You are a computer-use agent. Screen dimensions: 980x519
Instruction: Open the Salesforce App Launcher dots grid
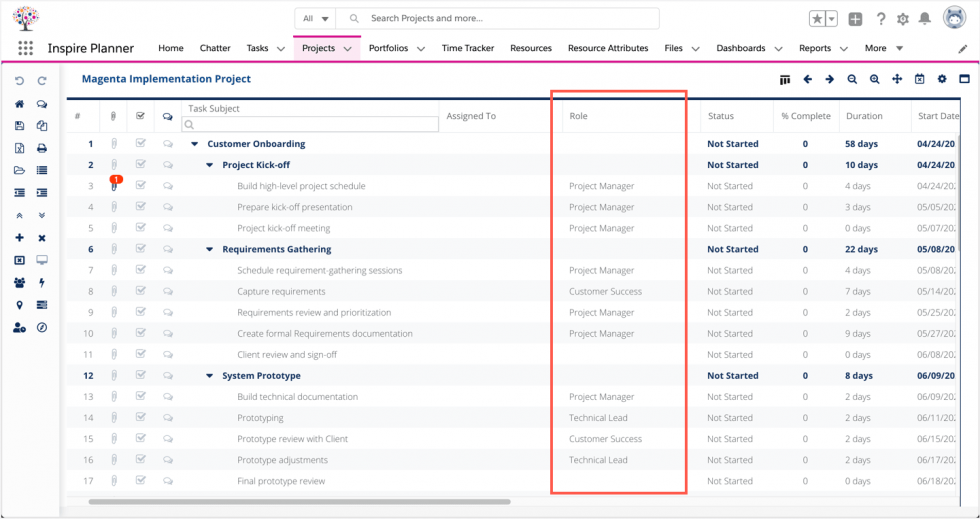tap(26, 48)
